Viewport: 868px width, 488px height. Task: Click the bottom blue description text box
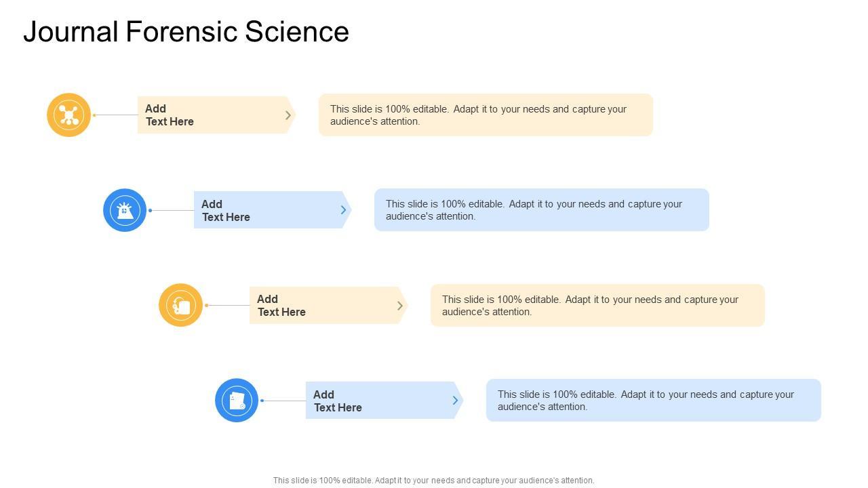[653, 401]
